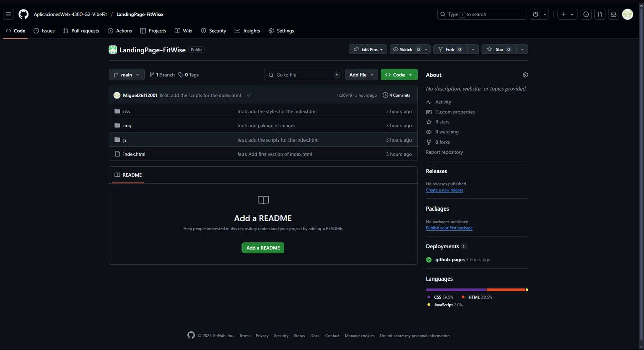This screenshot has height=350, width=644.
Task: Open the index.html file name
Action: pos(134,154)
